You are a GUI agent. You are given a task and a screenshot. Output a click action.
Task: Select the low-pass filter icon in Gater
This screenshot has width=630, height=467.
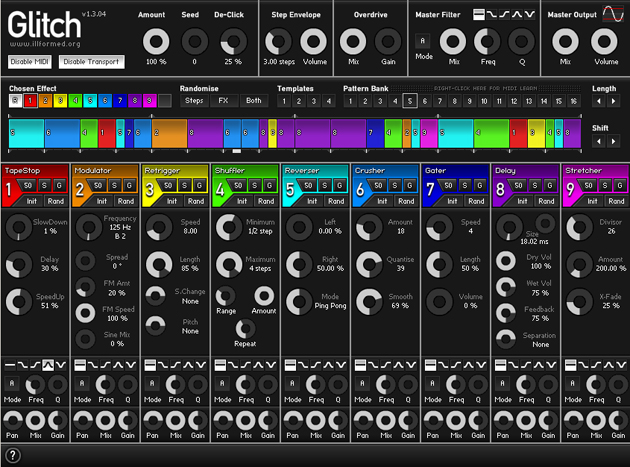click(443, 365)
